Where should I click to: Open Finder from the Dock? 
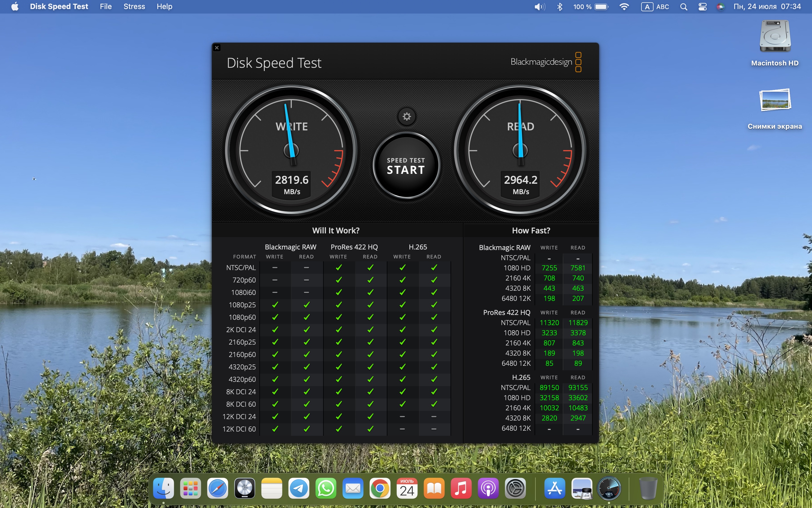click(x=164, y=488)
